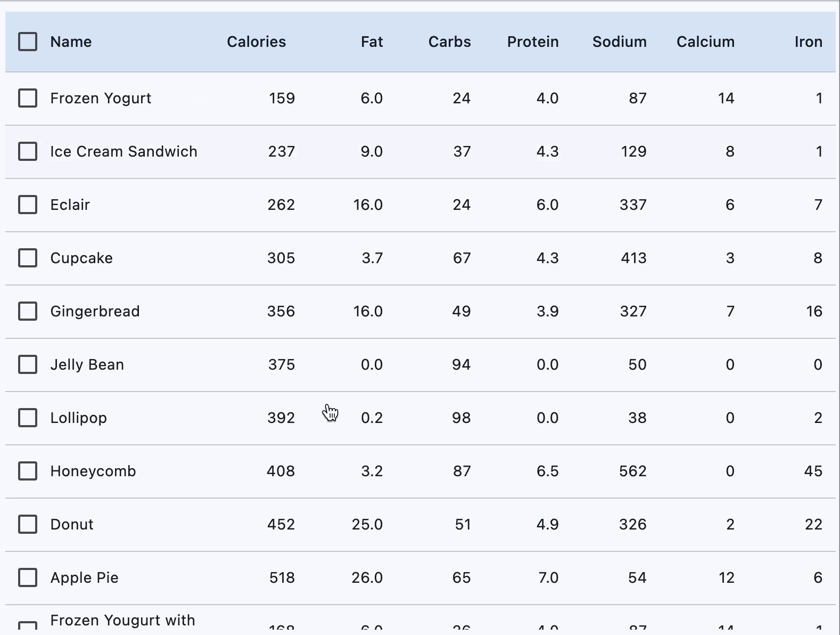The width and height of the screenshot is (840, 635).
Task: Sort by the Protein header
Action: 532,42
